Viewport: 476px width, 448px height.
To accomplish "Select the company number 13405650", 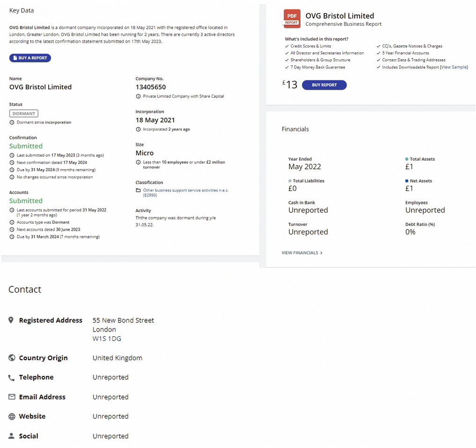I will 151,87.
